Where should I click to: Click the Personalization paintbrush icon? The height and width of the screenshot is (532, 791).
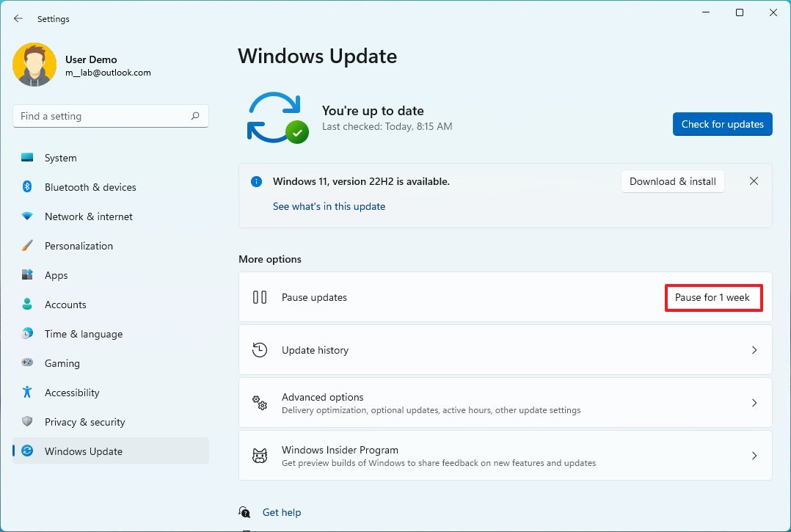(27, 246)
